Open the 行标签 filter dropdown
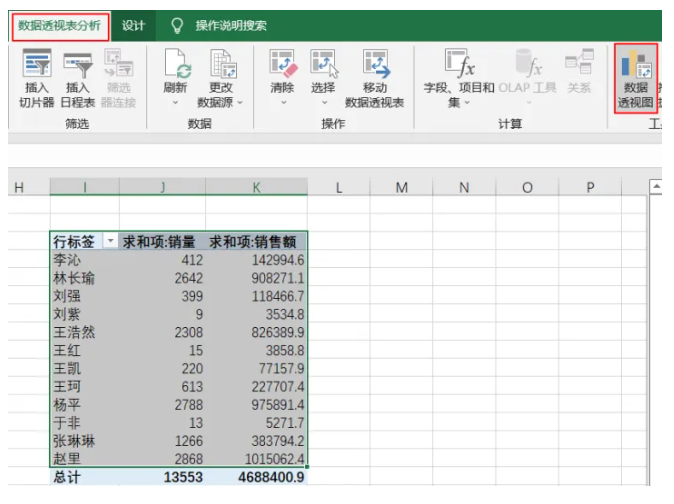The image size is (674, 504). (x=110, y=241)
